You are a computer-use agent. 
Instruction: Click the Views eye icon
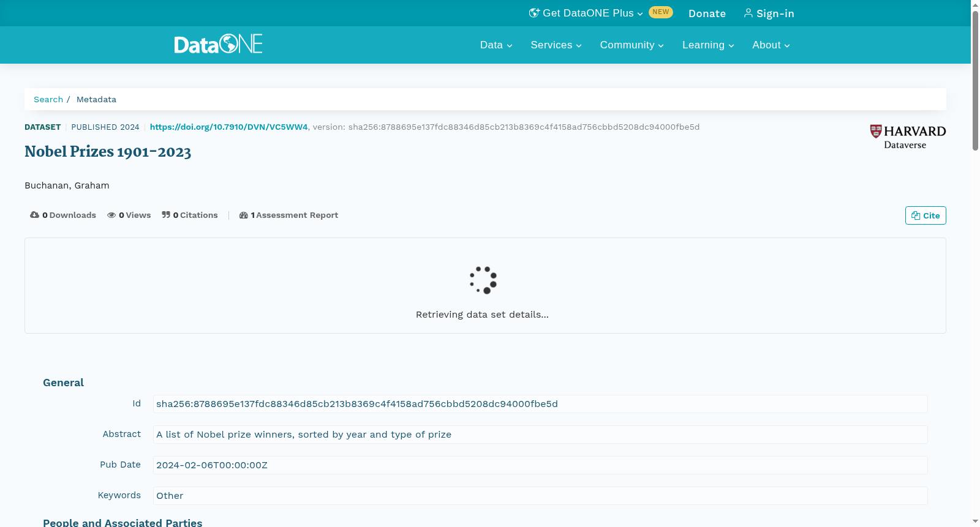tap(111, 215)
